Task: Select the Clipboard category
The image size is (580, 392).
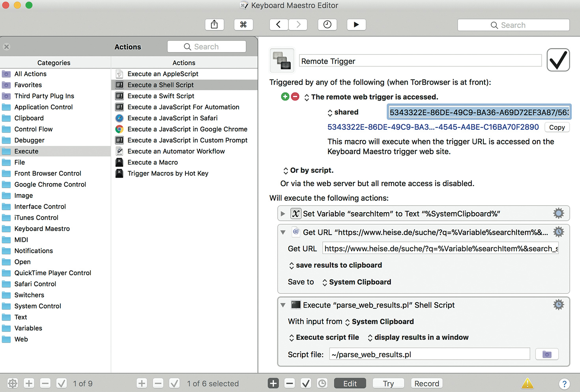Action: [29, 118]
